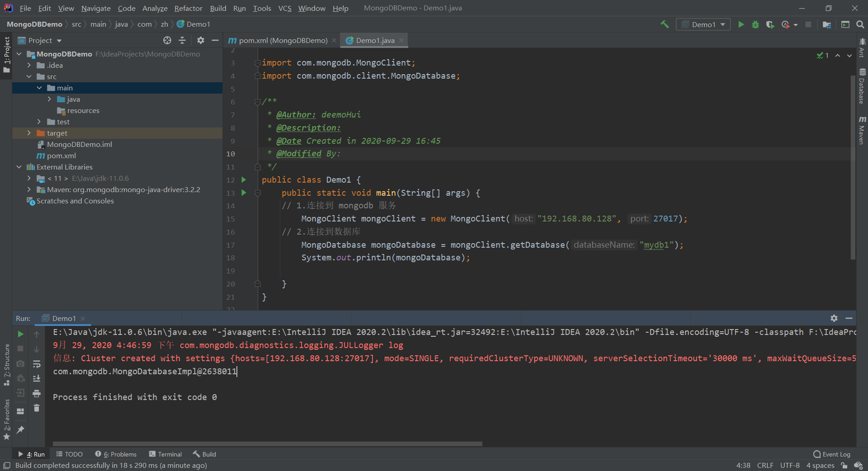Screen dimensions: 868x471
Task: Expand the test folder
Action: pos(39,122)
